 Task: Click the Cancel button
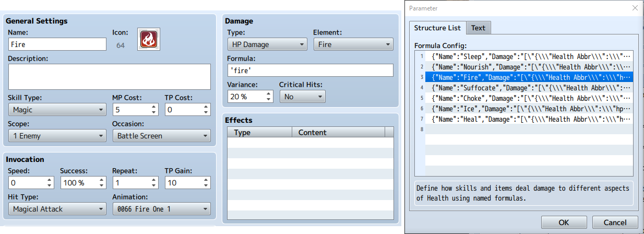pos(616,222)
